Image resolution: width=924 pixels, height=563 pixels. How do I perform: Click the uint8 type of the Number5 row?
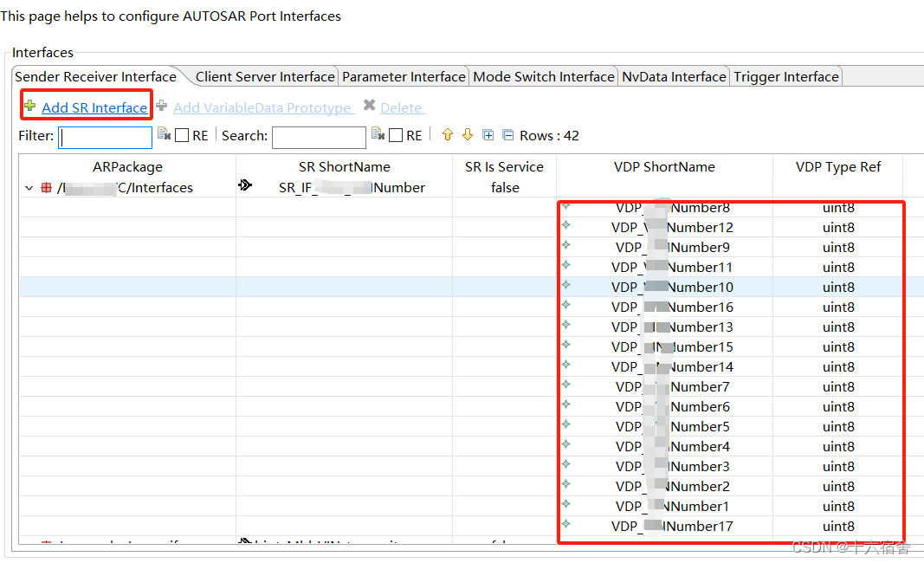point(838,427)
